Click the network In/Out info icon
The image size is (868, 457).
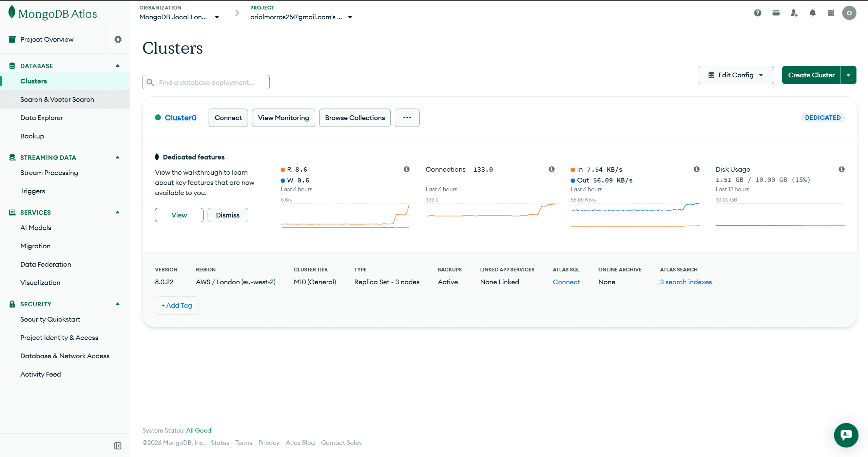[696, 169]
